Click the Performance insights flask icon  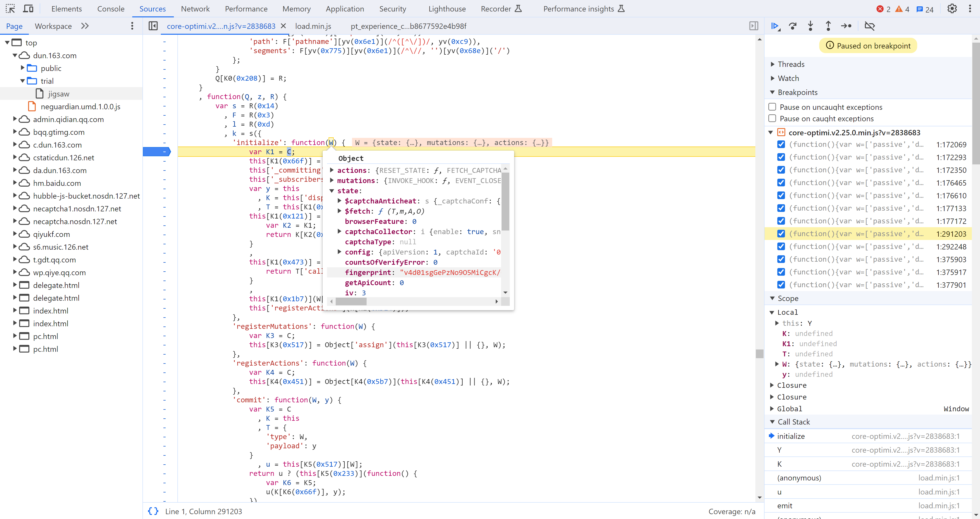pos(621,9)
